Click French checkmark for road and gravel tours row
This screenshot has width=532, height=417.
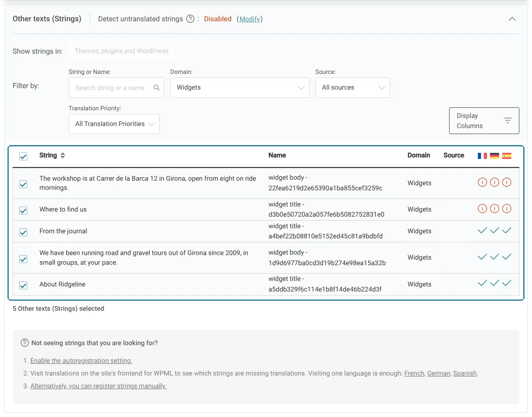click(x=482, y=257)
